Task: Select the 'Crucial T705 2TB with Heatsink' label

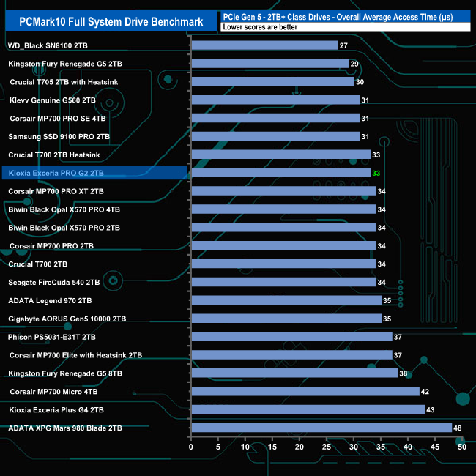Action: click(64, 82)
